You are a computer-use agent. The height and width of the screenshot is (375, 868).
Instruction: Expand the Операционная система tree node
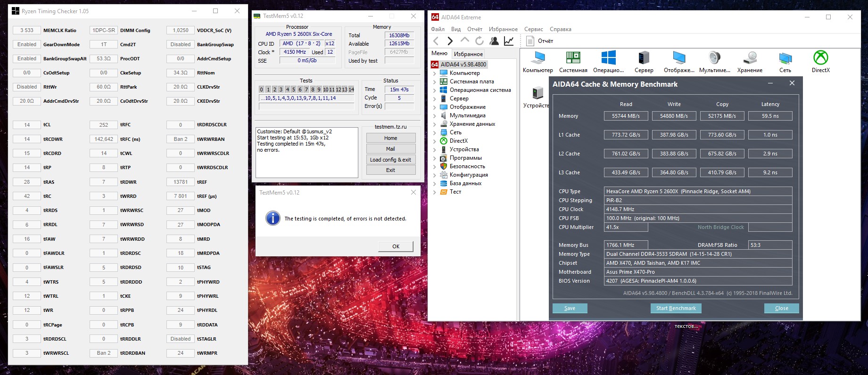434,90
